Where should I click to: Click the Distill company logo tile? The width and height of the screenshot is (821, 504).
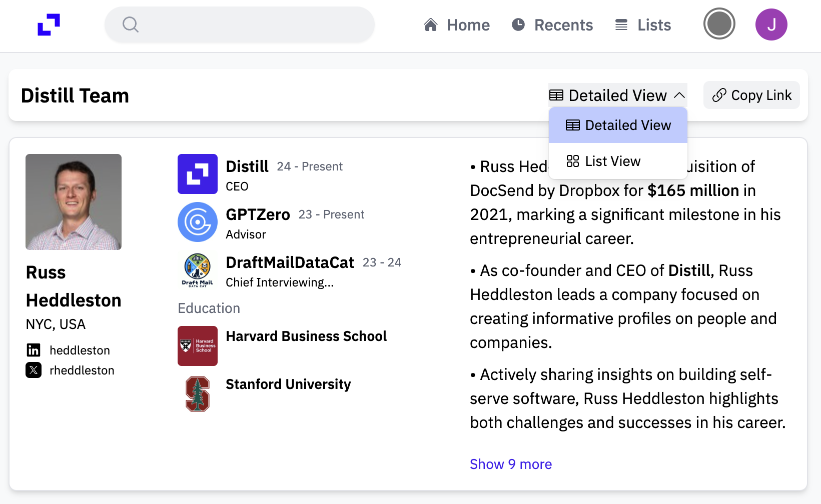pyautogui.click(x=198, y=174)
